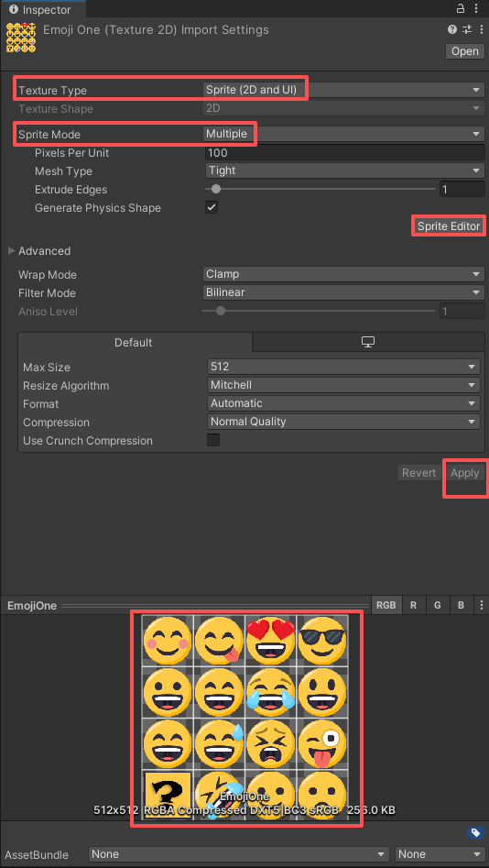Open the AssetBundle name dropdown
489x868 pixels.
point(239,853)
